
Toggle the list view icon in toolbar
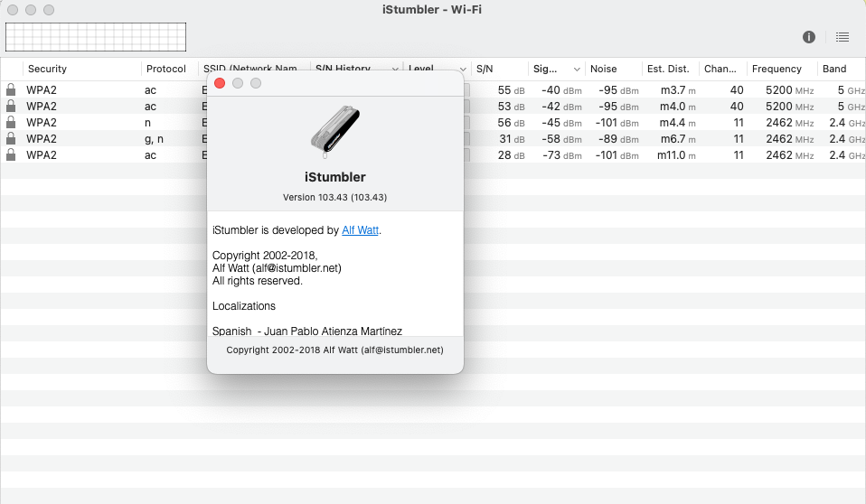pyautogui.click(x=842, y=37)
